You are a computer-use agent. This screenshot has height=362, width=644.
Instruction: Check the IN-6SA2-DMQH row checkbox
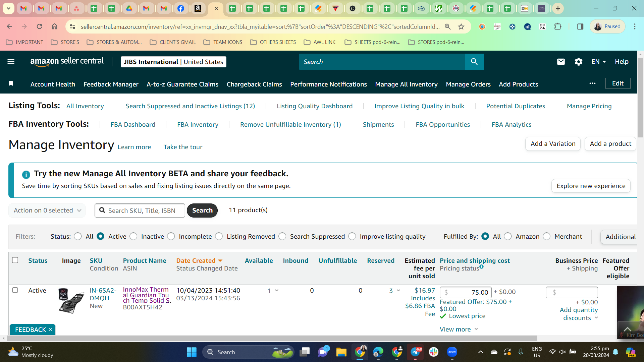(15, 290)
